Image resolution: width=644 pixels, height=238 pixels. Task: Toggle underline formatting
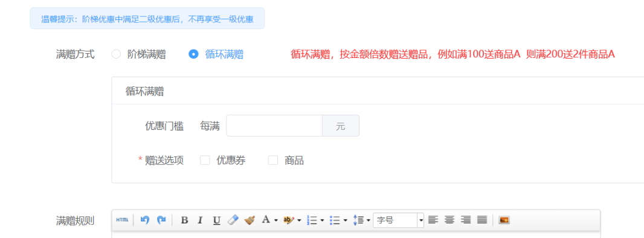(x=216, y=220)
